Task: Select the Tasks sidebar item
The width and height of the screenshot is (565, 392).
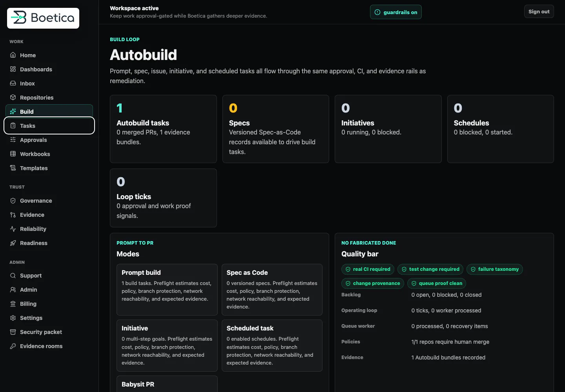Action: click(49, 126)
